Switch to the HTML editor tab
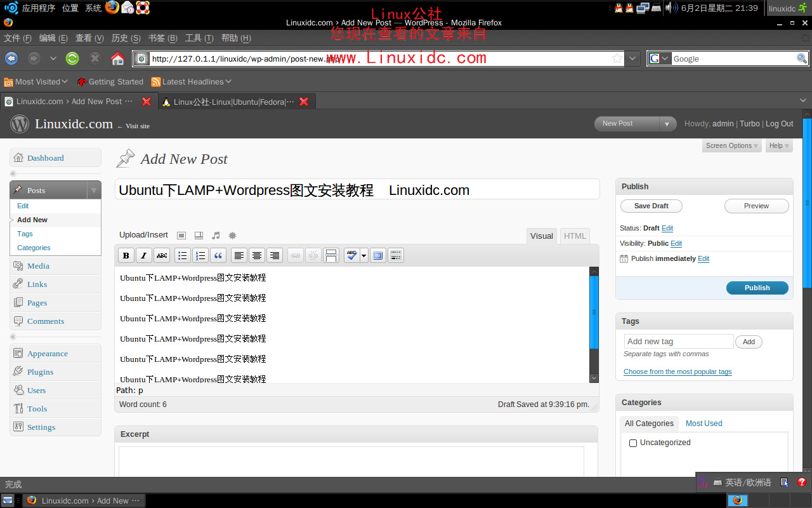812x508 pixels. click(574, 236)
